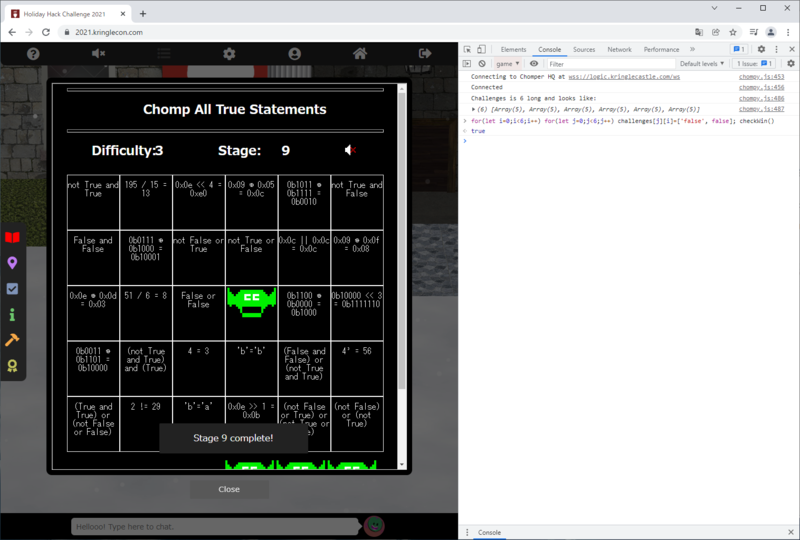Open the orange hammer hints icon
Viewport: 800px width, 540px height.
(x=12, y=339)
